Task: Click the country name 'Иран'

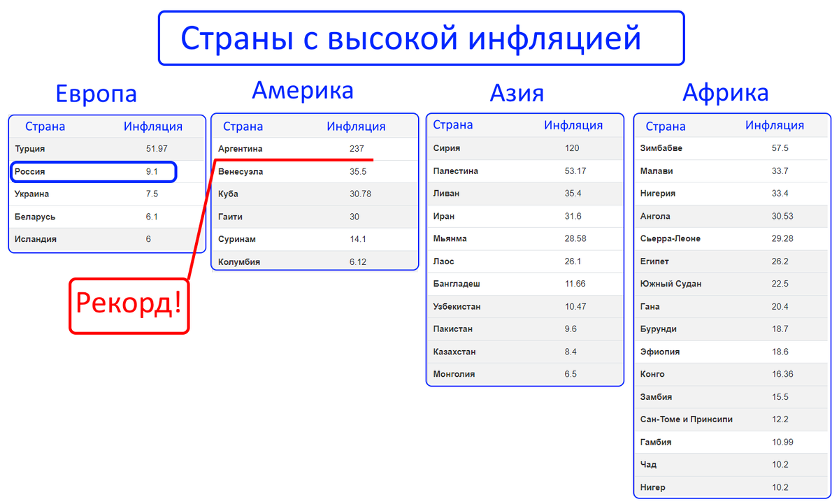Action: click(x=444, y=216)
